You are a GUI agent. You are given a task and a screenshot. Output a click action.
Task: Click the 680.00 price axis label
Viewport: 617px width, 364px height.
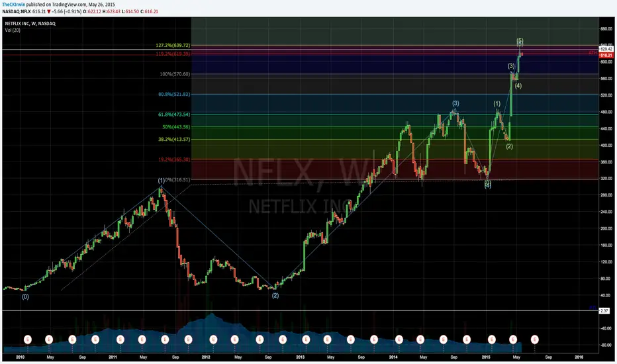[x=606, y=28]
